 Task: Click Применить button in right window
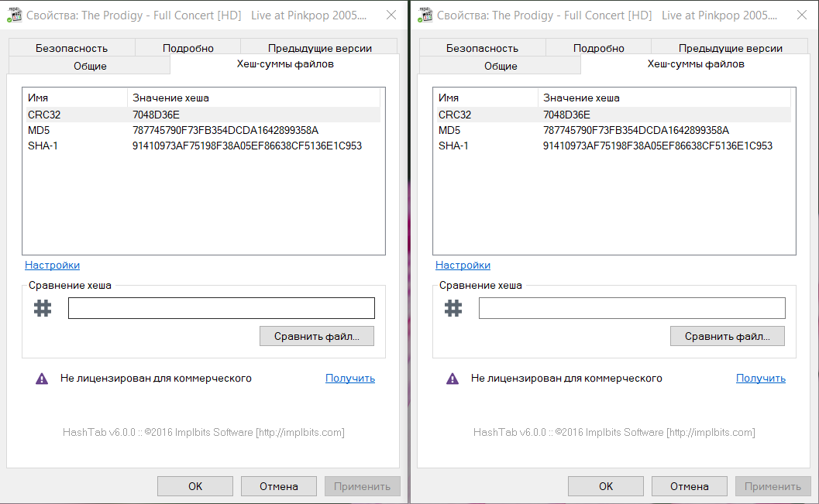tap(773, 486)
